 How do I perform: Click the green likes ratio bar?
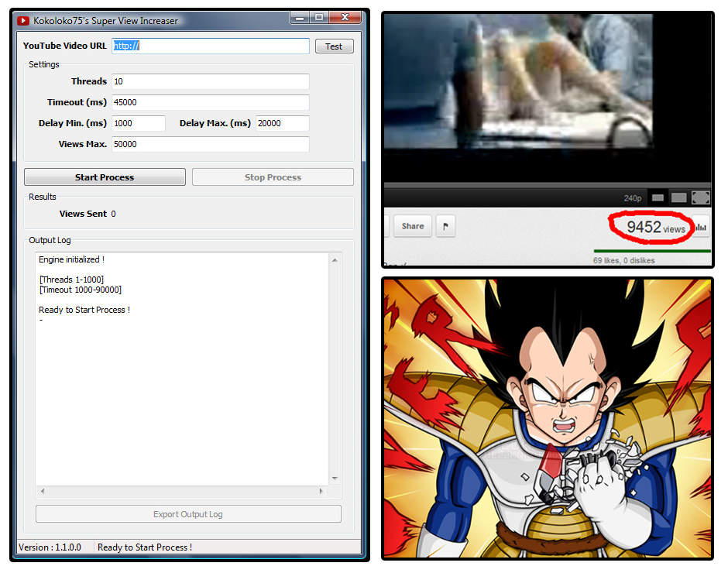click(652, 251)
